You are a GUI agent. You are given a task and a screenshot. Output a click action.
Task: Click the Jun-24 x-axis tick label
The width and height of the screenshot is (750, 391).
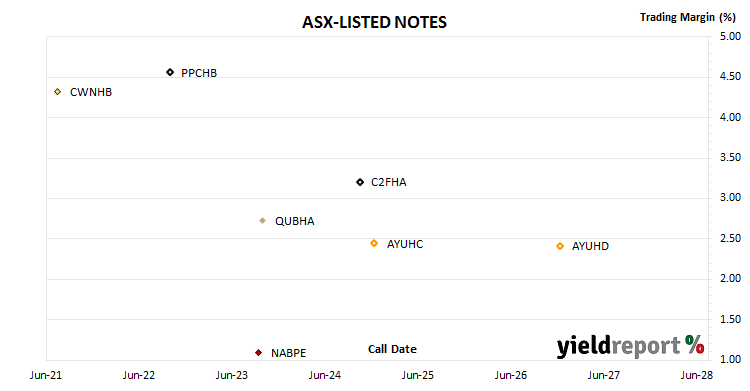(x=324, y=375)
